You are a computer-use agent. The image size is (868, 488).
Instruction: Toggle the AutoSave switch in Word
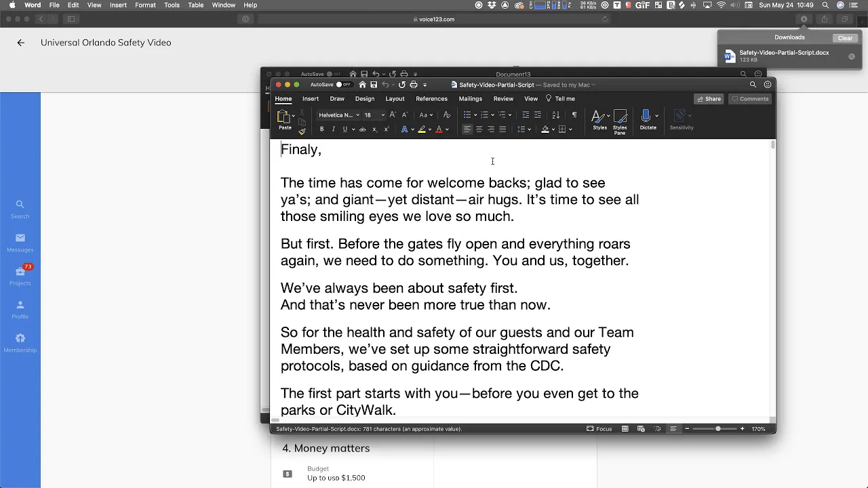pos(344,85)
